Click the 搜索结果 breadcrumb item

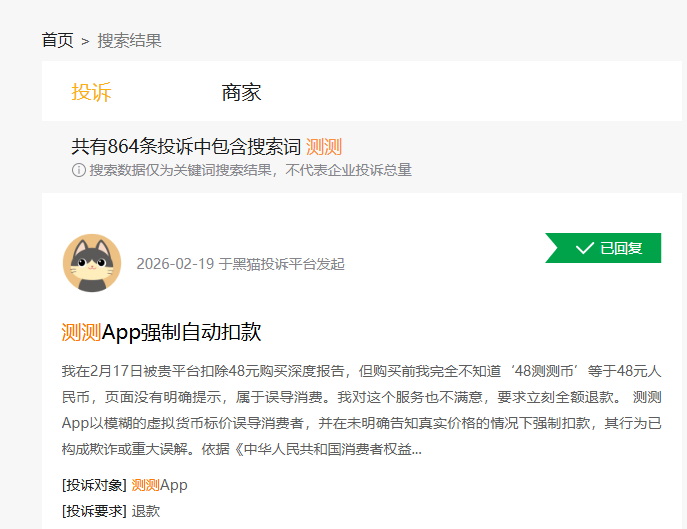click(129, 40)
